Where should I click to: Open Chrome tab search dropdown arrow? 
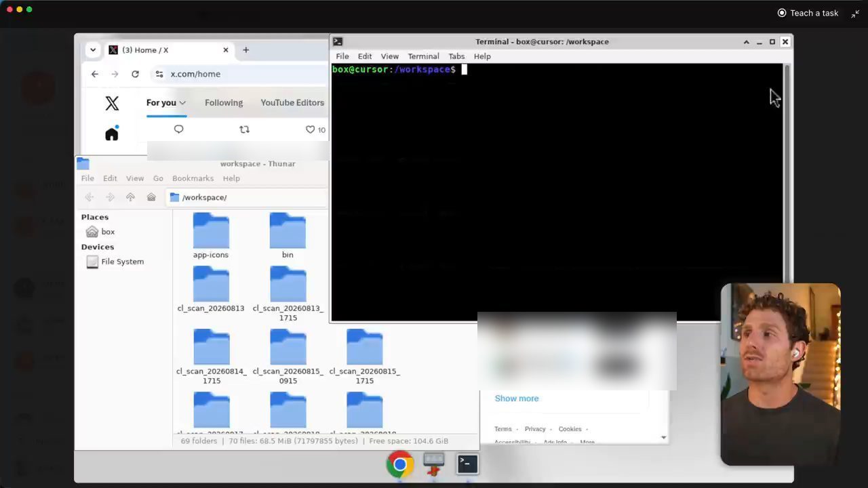coord(93,50)
